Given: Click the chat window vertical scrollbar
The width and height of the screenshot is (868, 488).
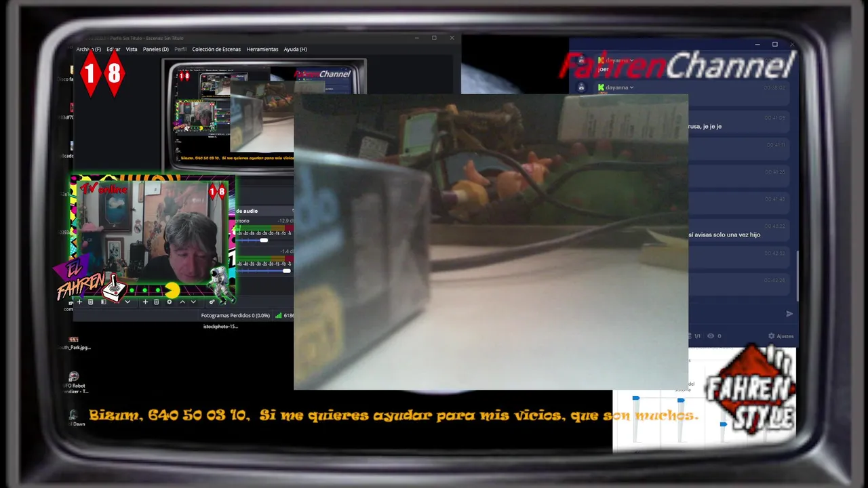Looking at the screenshot, I should click(797, 277).
